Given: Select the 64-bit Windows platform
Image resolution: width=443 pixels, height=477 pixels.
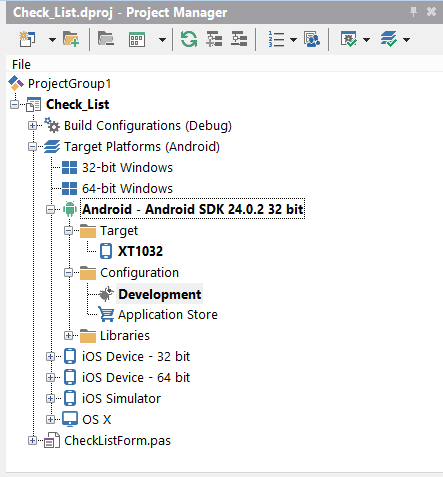Looking at the screenshot, I should coord(127,189).
